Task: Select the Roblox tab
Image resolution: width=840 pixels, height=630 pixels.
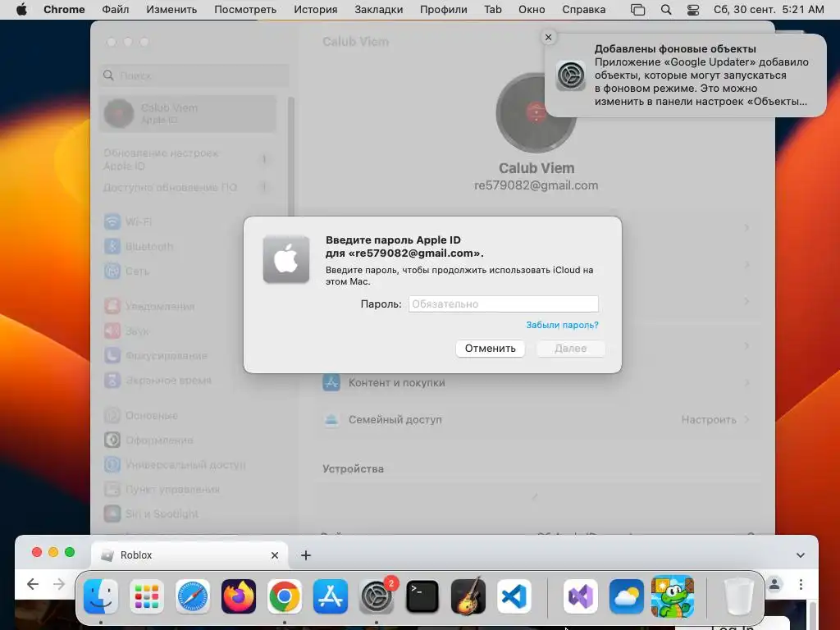Action: [189, 555]
